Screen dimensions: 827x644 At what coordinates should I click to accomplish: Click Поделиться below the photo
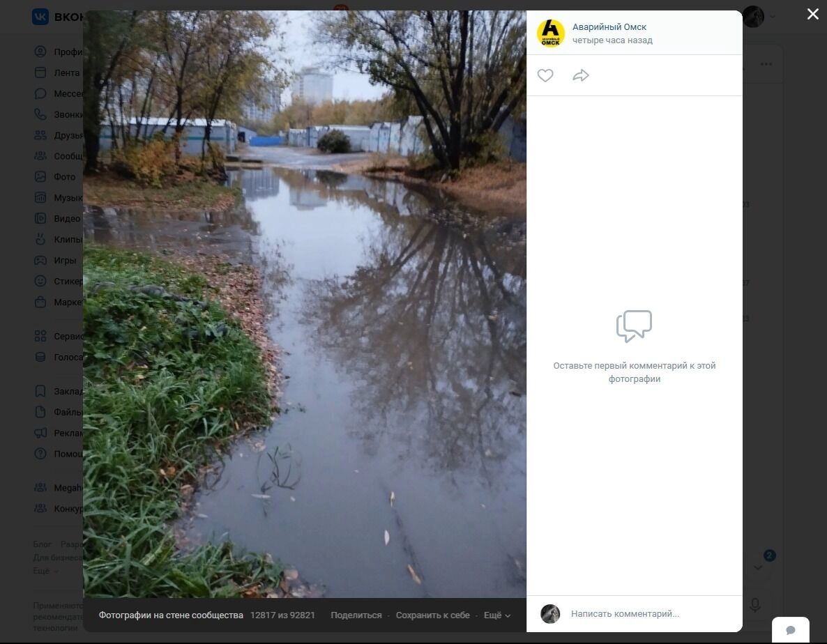pos(356,615)
